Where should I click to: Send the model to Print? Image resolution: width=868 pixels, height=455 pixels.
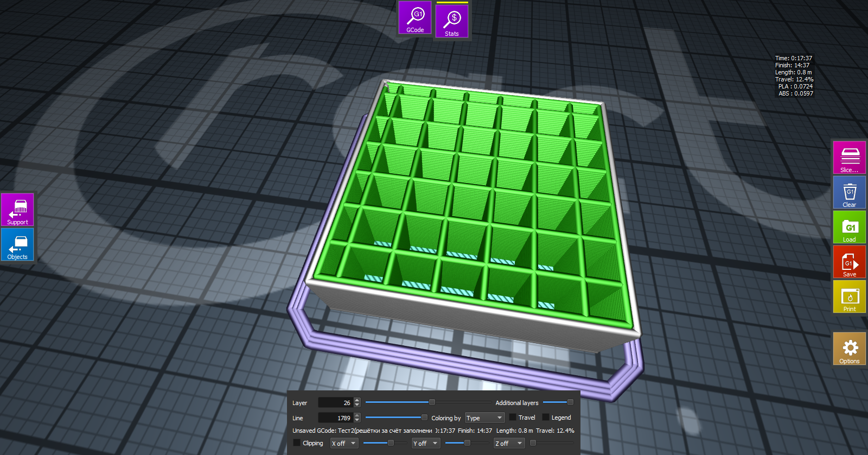tap(850, 296)
